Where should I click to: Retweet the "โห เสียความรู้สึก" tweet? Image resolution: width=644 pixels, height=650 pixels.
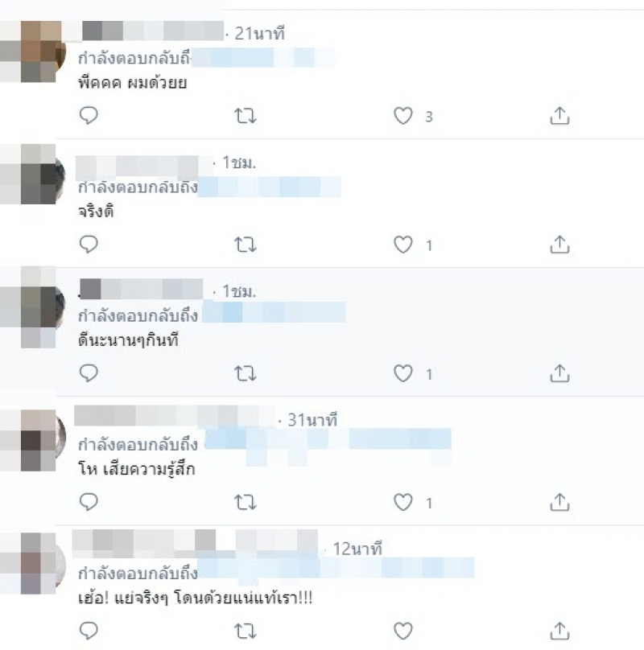pos(246,503)
